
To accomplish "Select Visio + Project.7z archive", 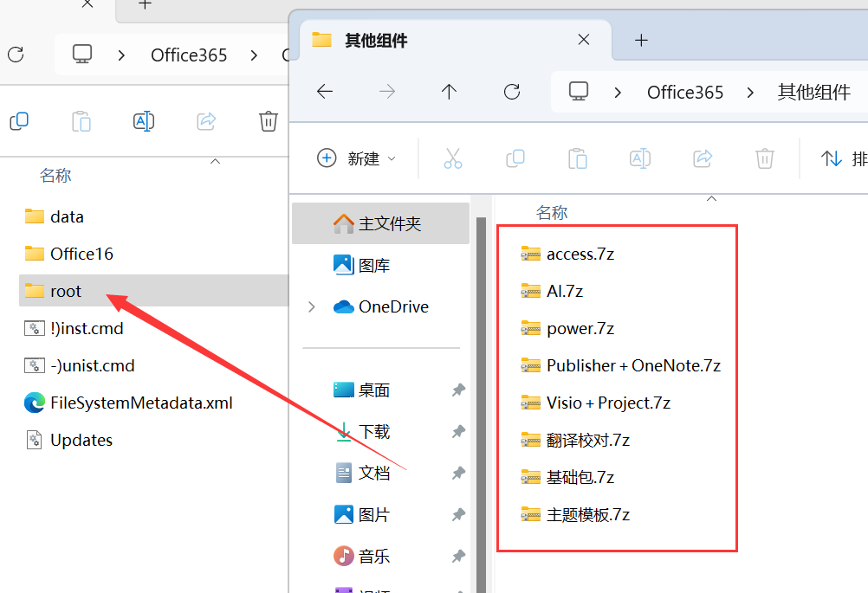I will coord(596,403).
